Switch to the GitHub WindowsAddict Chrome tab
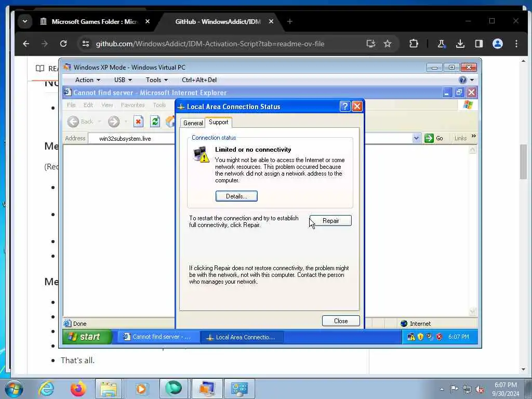 coord(218,21)
